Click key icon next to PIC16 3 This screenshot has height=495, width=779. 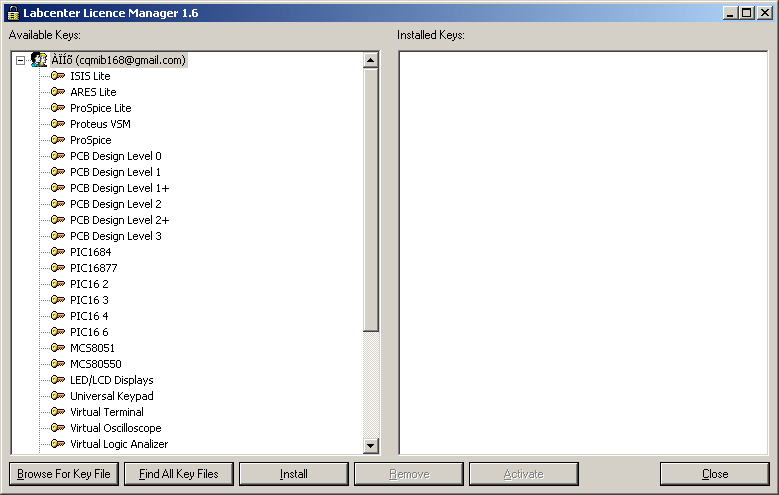pos(58,300)
